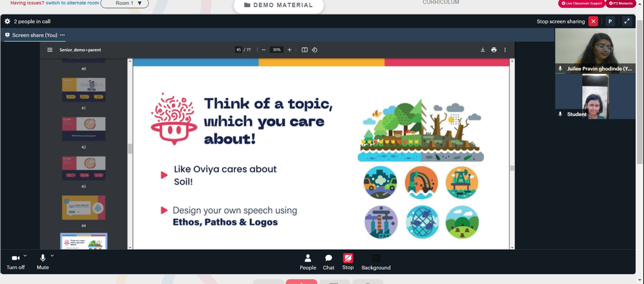Click the forest deforestation illustration
Viewport: 644px width, 284px height.
pos(421,130)
